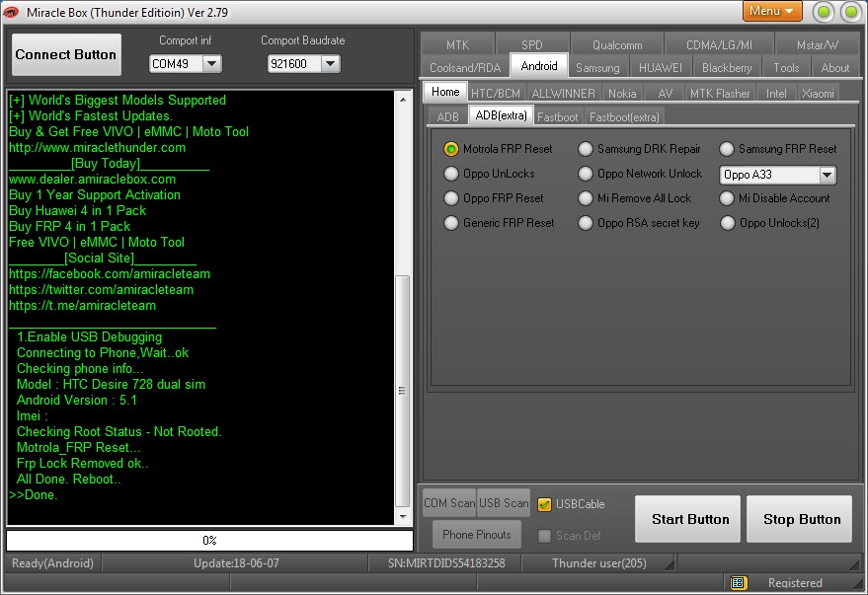Click the first green round window button
Image resolution: width=868 pixels, height=595 pixels.
(x=824, y=12)
